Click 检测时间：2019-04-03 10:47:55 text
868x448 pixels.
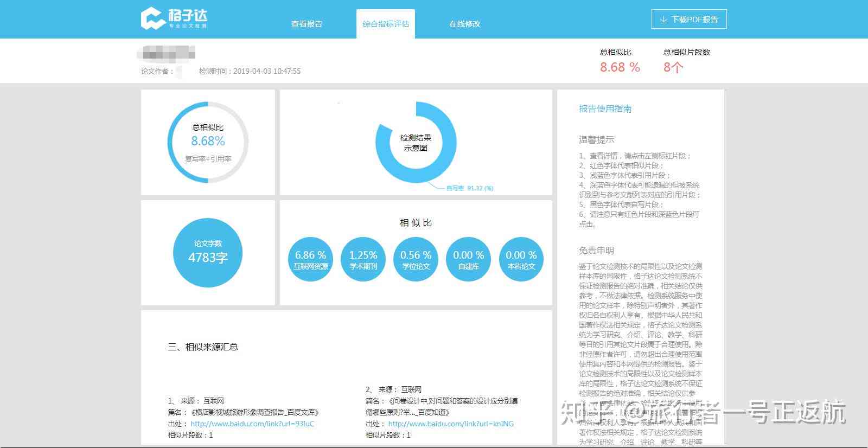[x=250, y=71]
